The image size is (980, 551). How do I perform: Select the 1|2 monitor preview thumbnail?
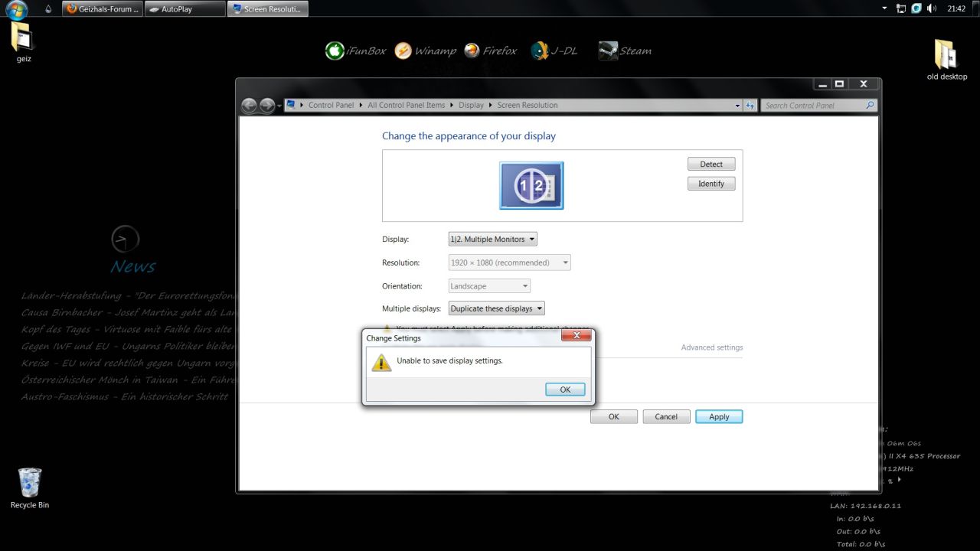click(x=531, y=185)
